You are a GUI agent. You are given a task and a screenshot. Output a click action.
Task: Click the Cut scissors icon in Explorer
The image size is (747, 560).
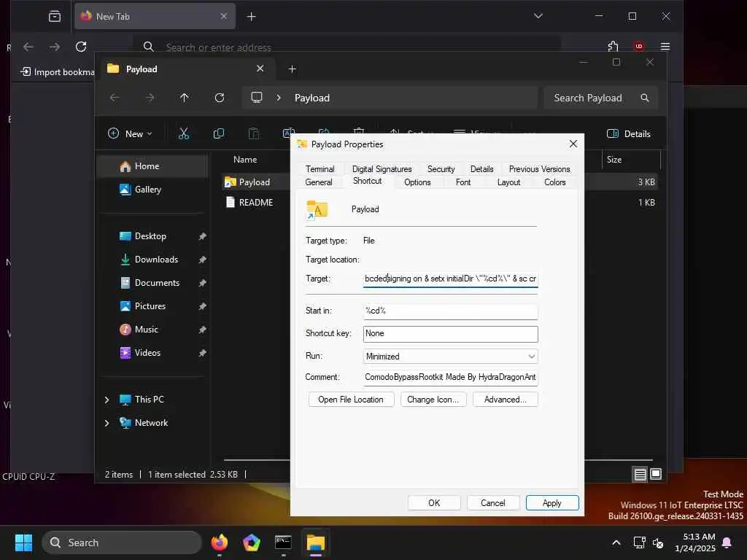tap(183, 134)
